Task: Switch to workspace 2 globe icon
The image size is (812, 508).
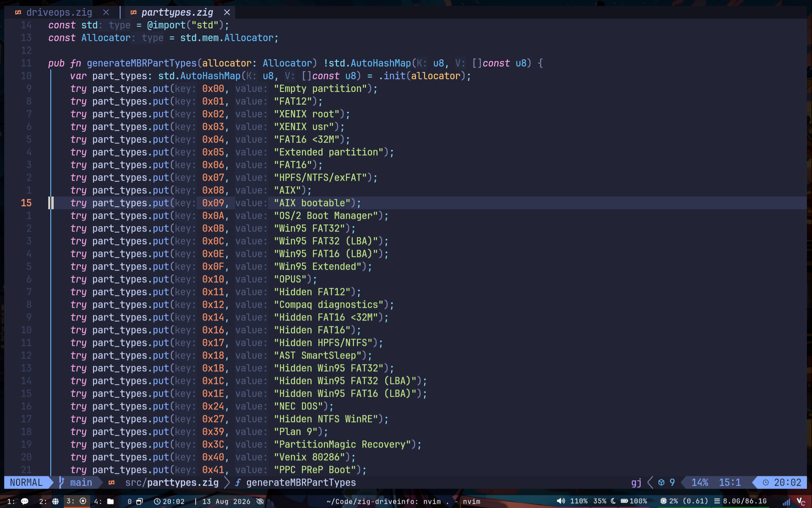Action: pos(55,501)
